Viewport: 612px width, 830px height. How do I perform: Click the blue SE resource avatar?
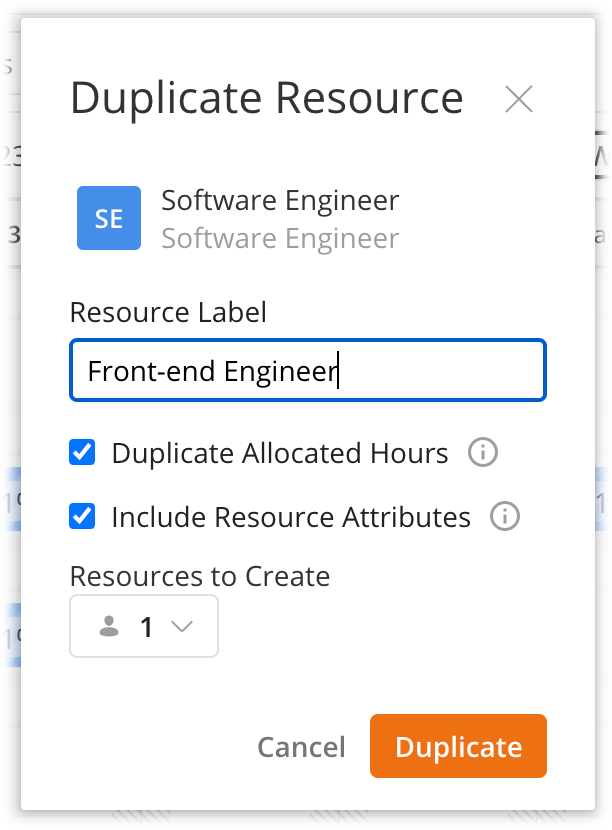coord(109,218)
